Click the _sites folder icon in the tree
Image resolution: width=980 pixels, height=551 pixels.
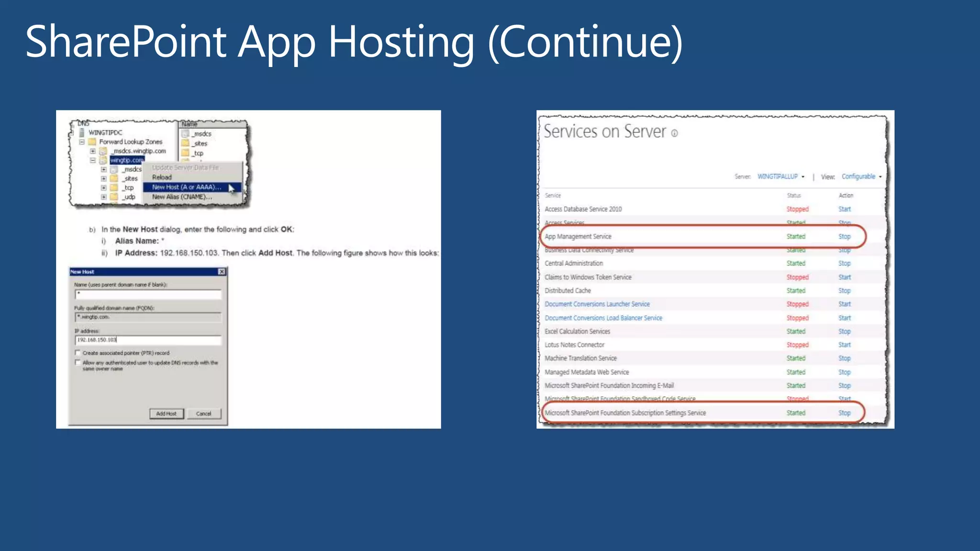[x=114, y=178]
